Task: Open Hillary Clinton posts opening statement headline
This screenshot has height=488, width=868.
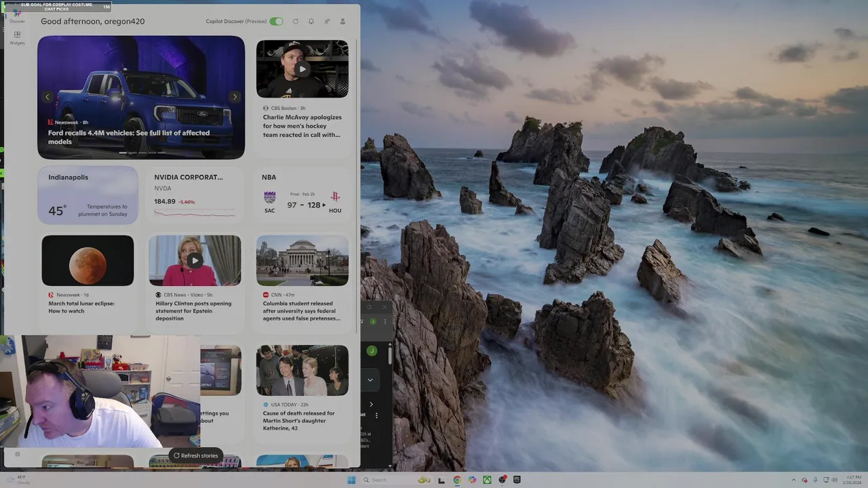Action: (x=193, y=310)
